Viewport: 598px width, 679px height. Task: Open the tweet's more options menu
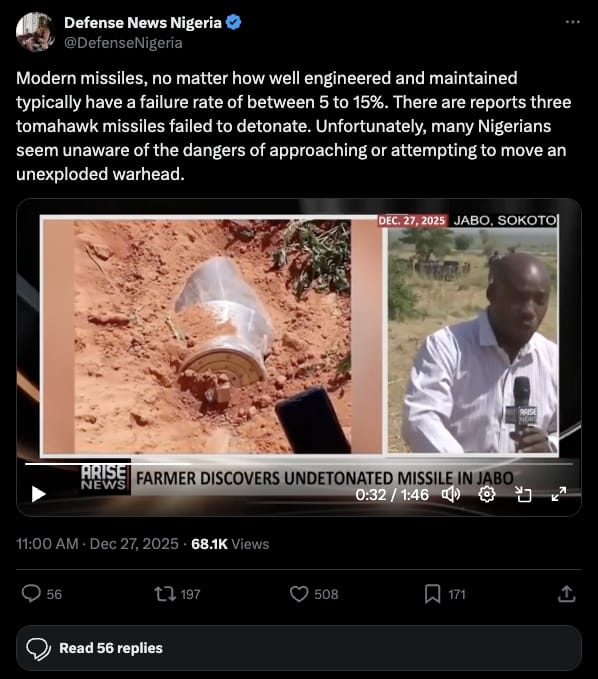pyautogui.click(x=572, y=22)
